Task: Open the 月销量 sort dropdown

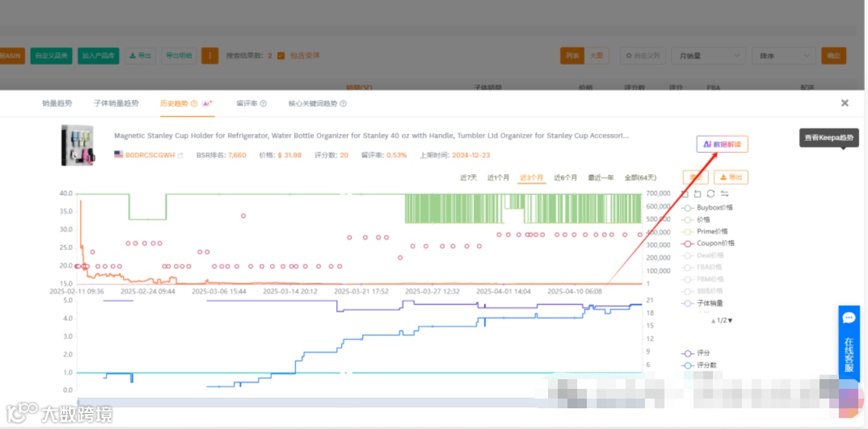Action: 708,56
